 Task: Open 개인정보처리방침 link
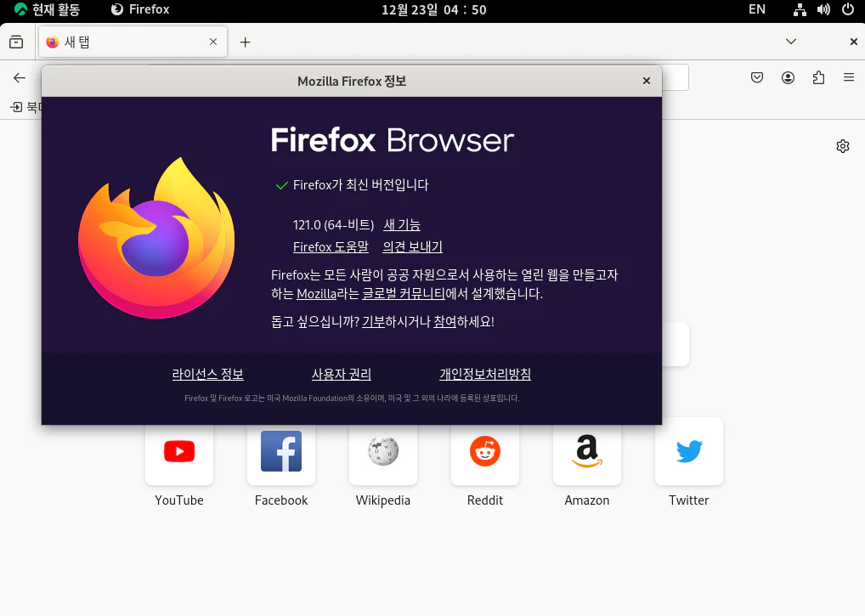pyautogui.click(x=485, y=374)
